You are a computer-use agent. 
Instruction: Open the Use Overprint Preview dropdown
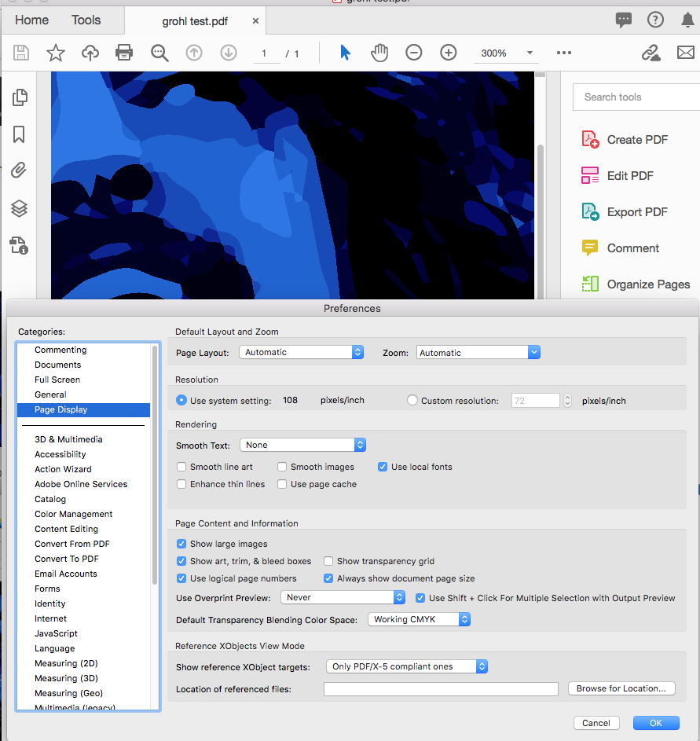point(343,597)
